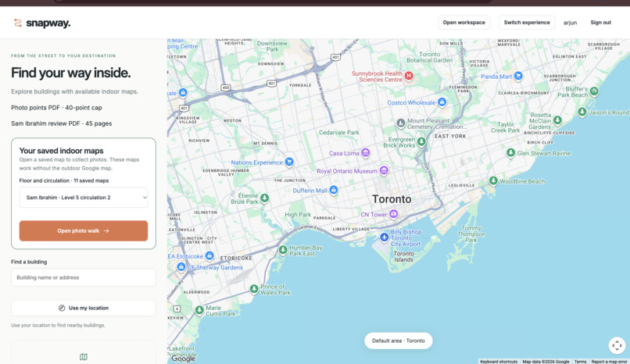Click the EAST YORK neighbourhood label
This screenshot has height=364, width=630.
450,136
